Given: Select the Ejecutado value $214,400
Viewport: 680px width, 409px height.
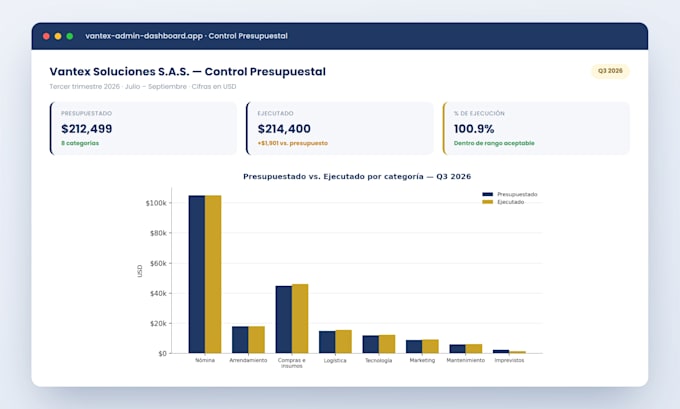Looking at the screenshot, I should click(284, 129).
